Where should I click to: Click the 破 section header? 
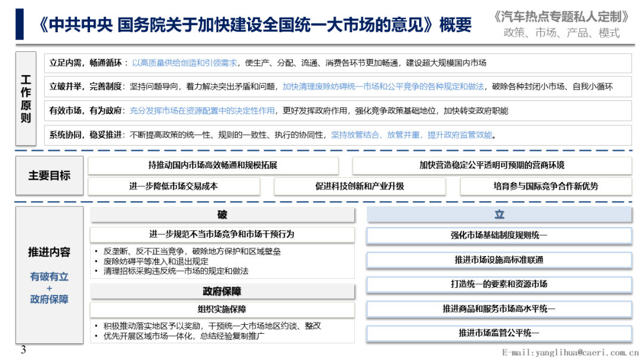(x=222, y=214)
